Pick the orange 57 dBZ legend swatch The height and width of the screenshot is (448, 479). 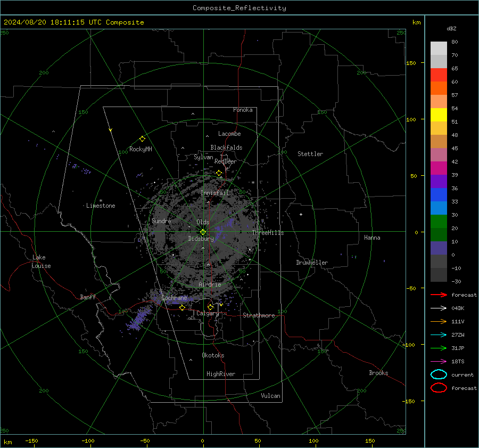pos(439,88)
